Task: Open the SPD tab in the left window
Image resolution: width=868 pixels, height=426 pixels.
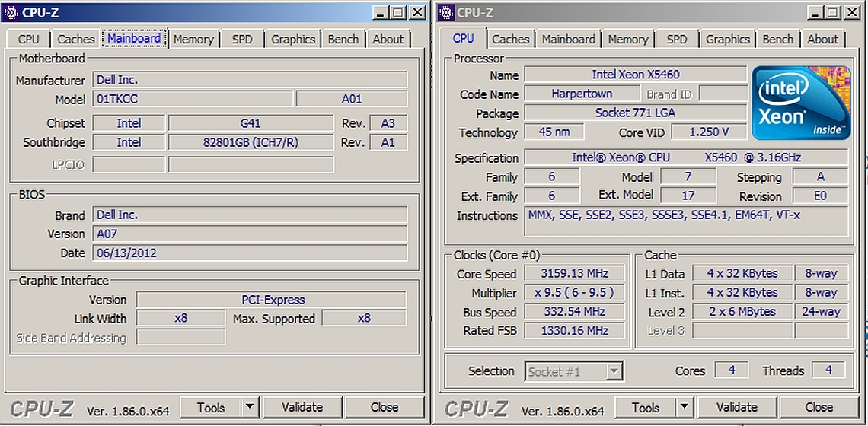Action: (242, 40)
